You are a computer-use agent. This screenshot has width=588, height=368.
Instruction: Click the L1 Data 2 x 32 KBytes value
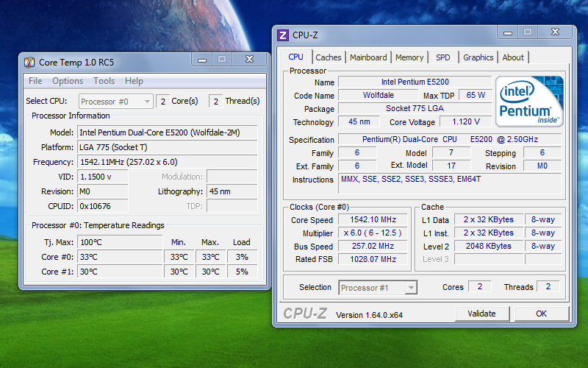pyautogui.click(x=489, y=219)
